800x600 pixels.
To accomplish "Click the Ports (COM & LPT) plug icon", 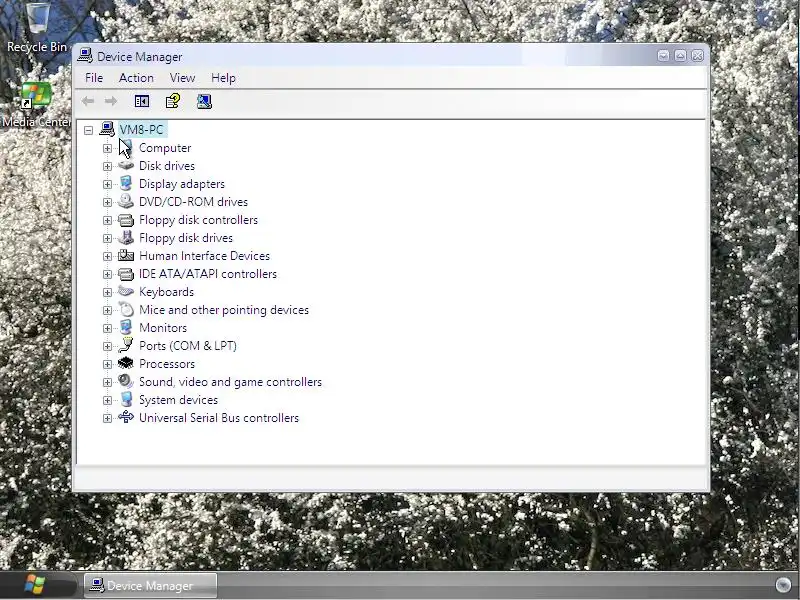I will [126, 345].
